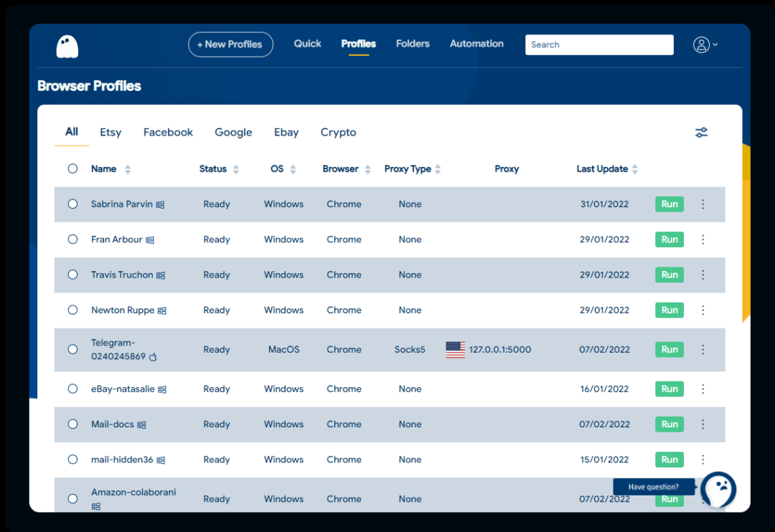Run the Newton Ruppe profile
Viewport: 775px width, 532px height.
tap(670, 310)
